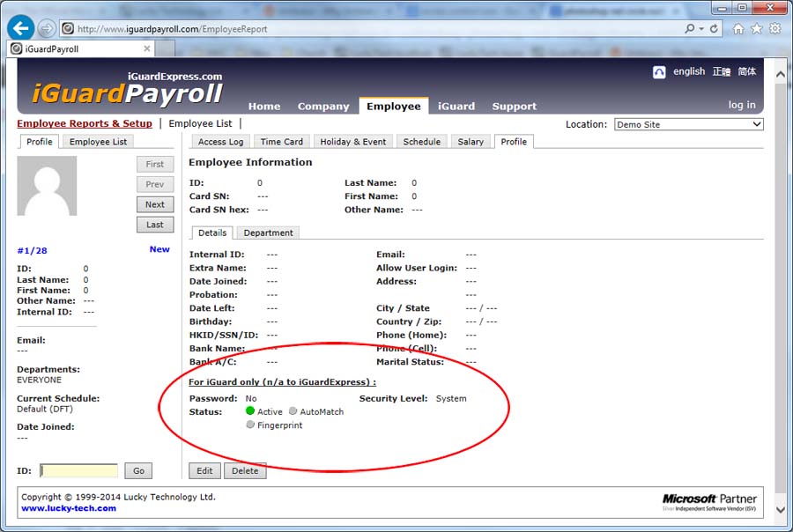Open the iGuard menu
Viewport: 793px width, 532px height.
coord(456,107)
